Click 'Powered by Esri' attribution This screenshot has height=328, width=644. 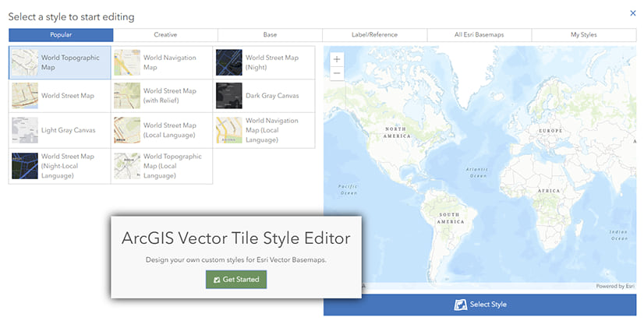615,286
